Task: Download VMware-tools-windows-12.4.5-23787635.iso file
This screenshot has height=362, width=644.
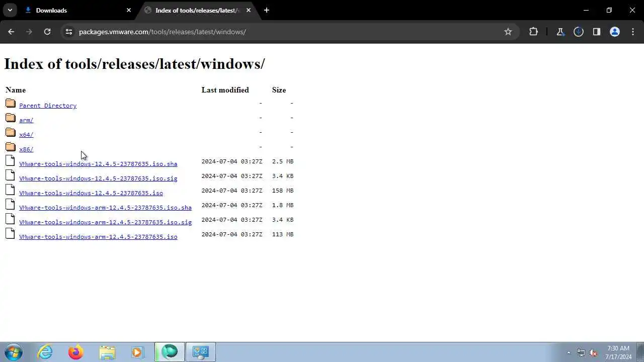Action: pyautogui.click(x=91, y=193)
